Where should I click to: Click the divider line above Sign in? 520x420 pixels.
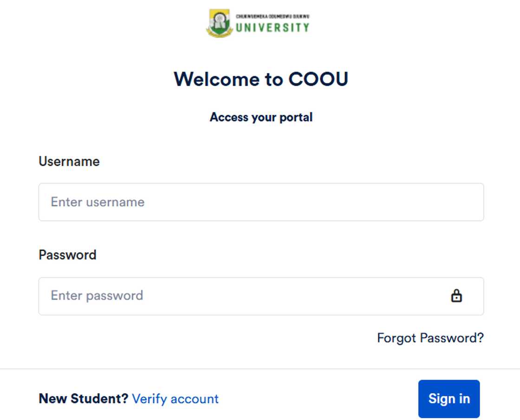click(260, 369)
